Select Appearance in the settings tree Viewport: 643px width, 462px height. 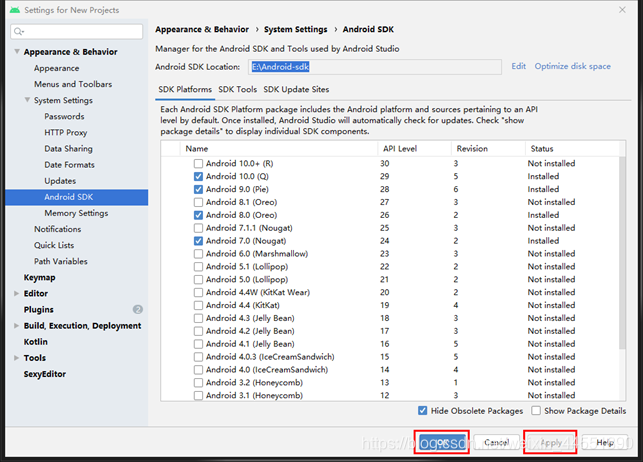[57, 68]
